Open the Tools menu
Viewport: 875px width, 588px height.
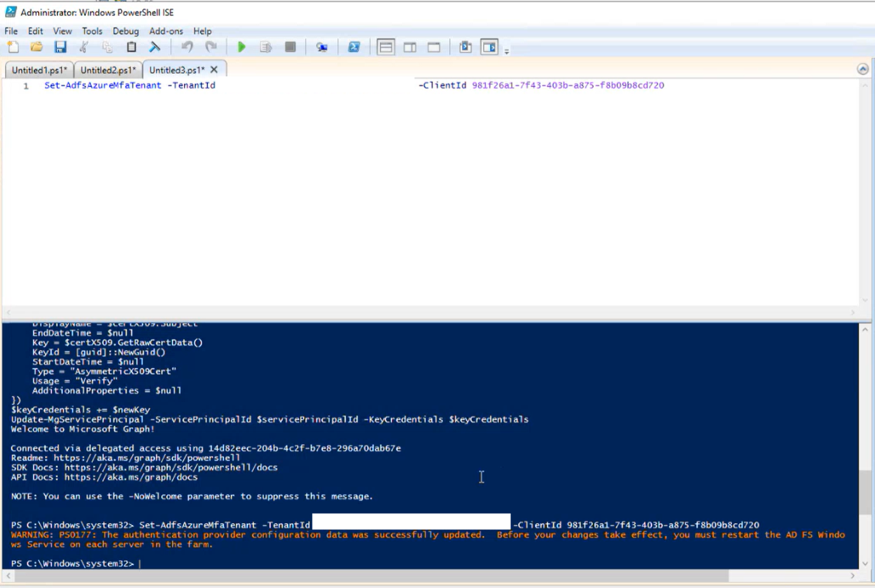(x=92, y=31)
